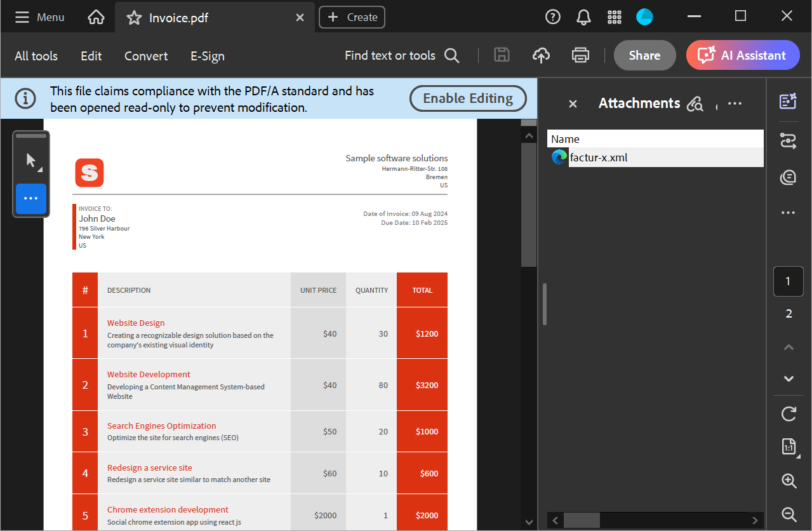Select the factur-x.xml attachment
This screenshot has height=531, width=812.
click(598, 158)
